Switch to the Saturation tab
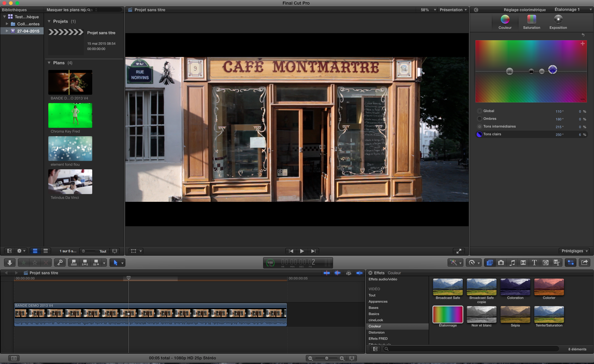Viewport: 594px width, 364px height. pos(531,22)
